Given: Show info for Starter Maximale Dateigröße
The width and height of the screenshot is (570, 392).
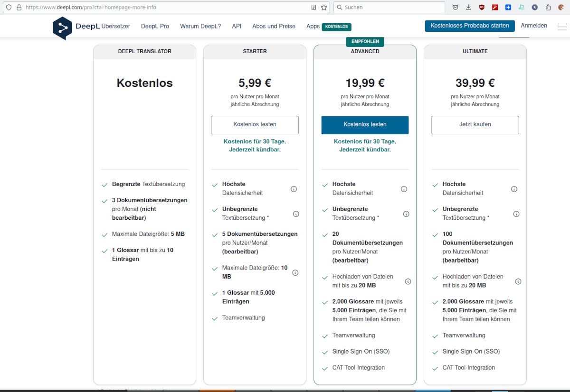Looking at the screenshot, I should pyautogui.click(x=295, y=273).
